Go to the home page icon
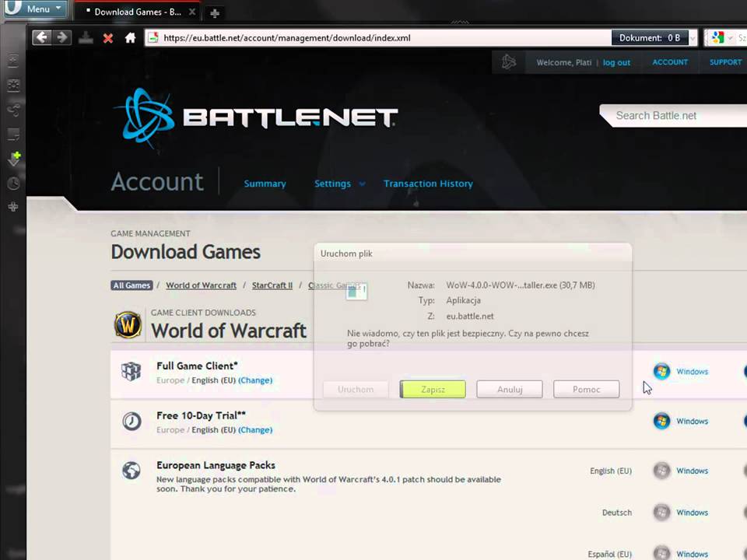Image resolution: width=747 pixels, height=560 pixels. point(130,37)
